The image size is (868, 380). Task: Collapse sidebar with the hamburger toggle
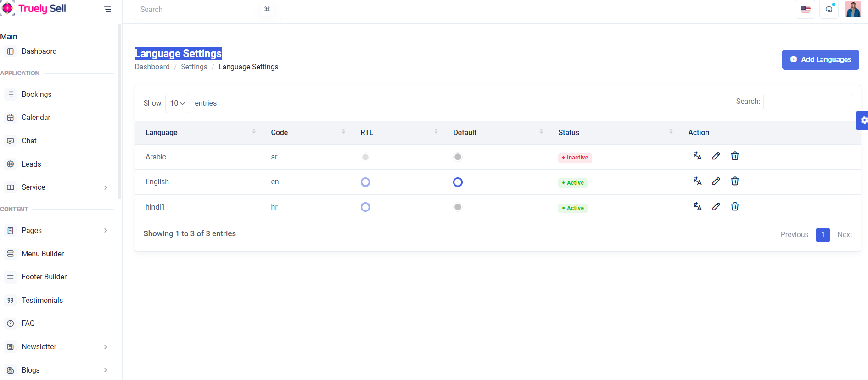coord(107,9)
